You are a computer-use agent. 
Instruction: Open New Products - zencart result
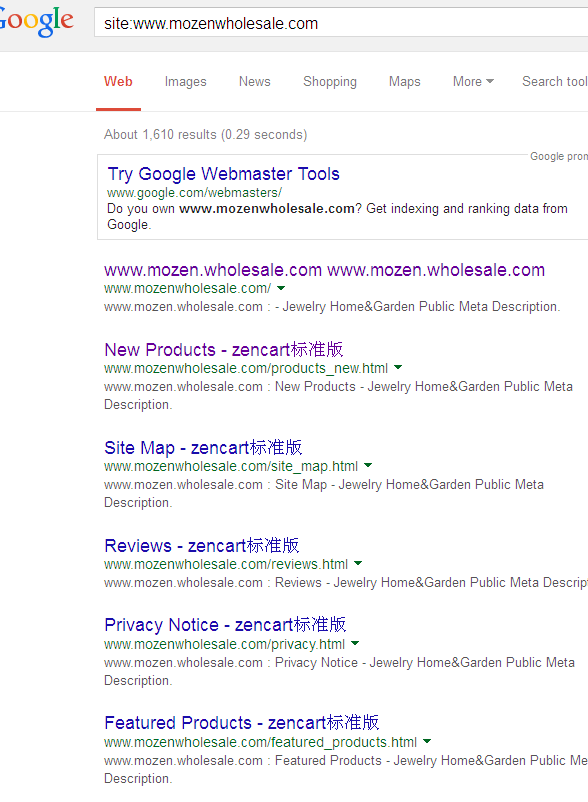[223, 349]
